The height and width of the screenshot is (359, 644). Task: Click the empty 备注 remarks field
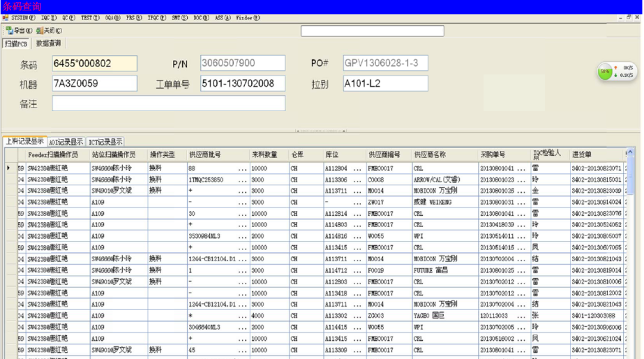click(x=168, y=103)
